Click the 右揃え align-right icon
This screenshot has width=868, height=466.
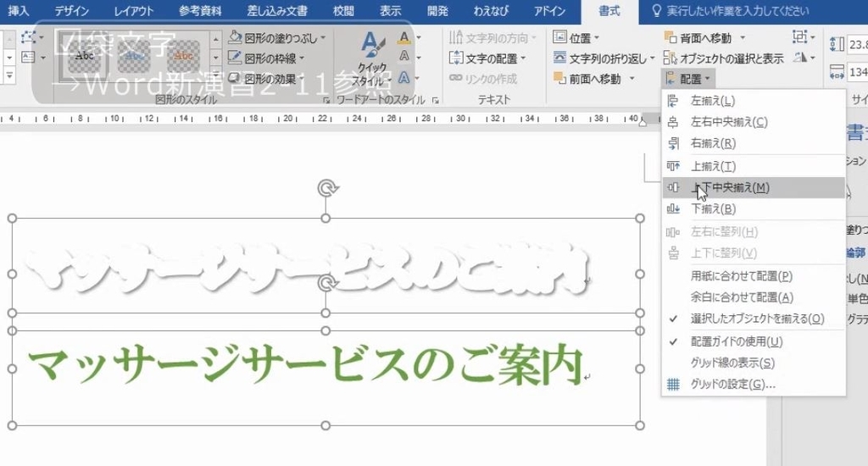point(672,143)
